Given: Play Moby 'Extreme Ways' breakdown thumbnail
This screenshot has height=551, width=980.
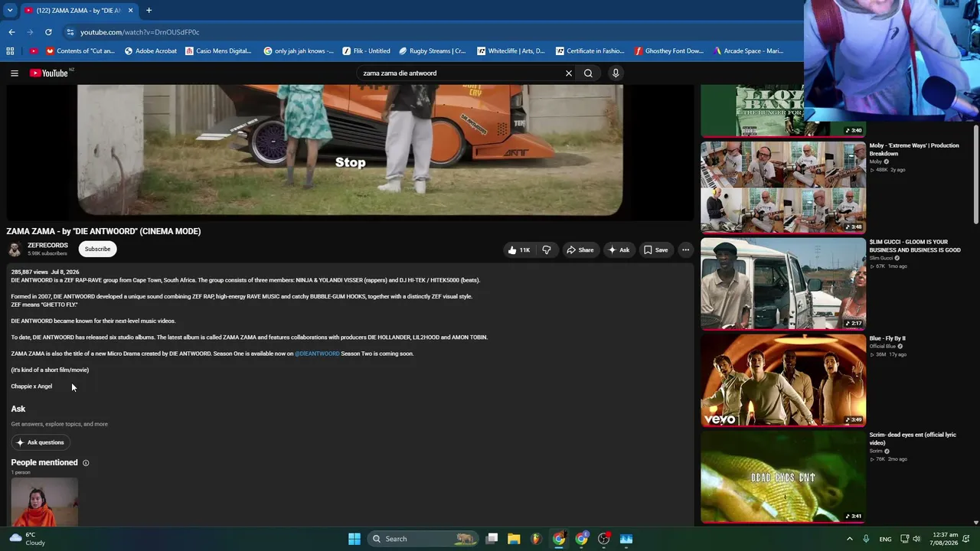Looking at the screenshot, I should coord(783,187).
